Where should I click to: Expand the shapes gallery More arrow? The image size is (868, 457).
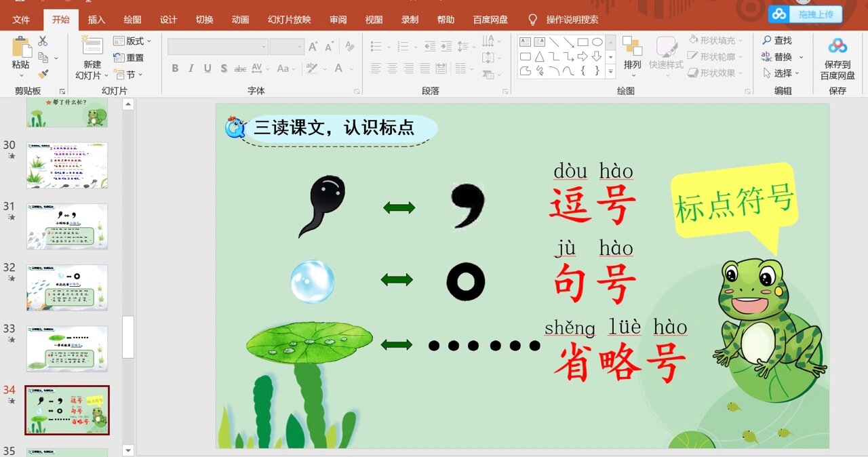610,71
